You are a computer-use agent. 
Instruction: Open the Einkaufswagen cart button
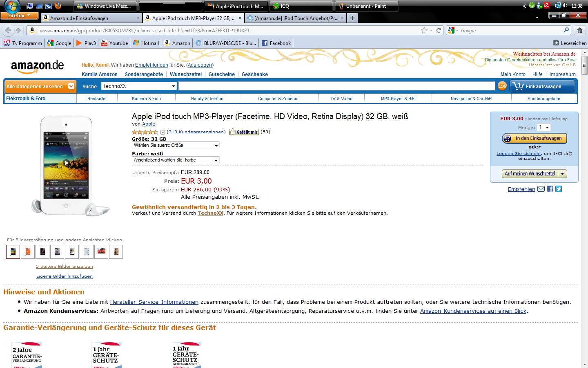point(542,86)
